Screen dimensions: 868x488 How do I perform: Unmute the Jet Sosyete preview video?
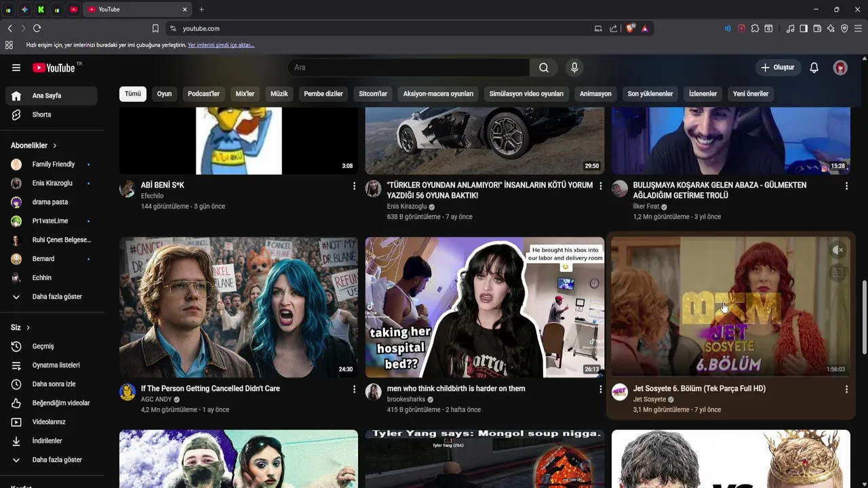pos(838,250)
